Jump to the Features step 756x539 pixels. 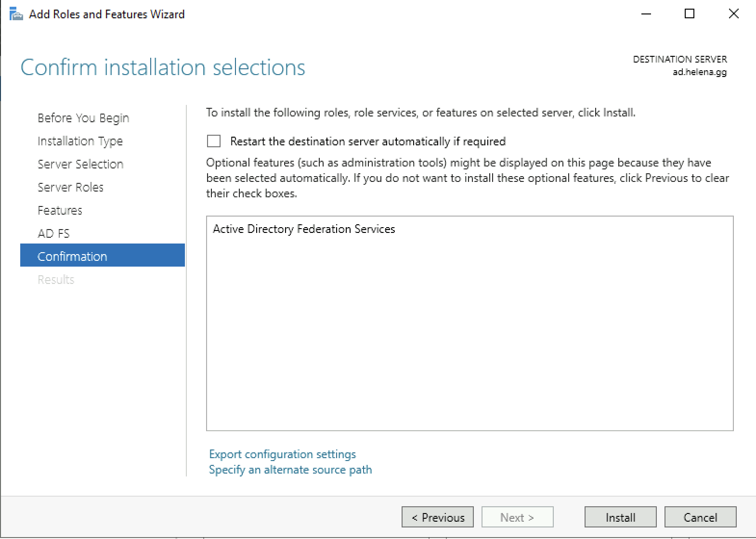(60, 210)
